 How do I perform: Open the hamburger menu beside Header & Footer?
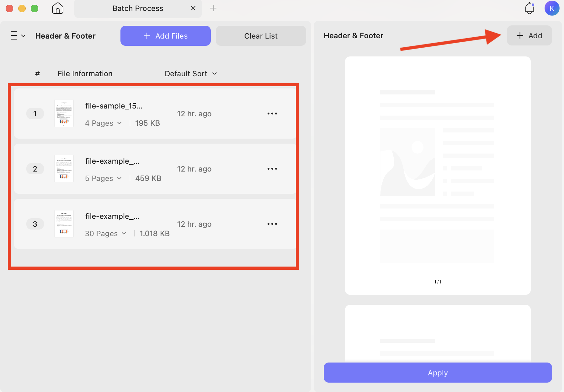pos(17,35)
